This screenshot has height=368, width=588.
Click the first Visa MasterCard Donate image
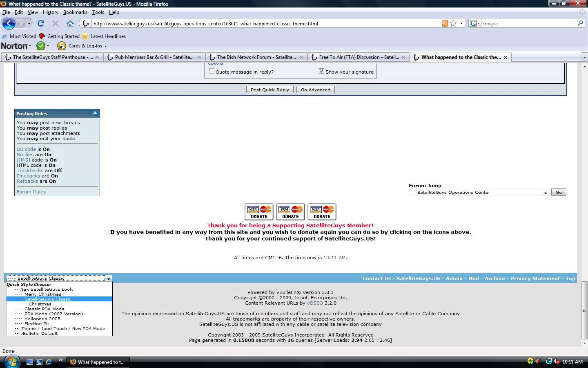(x=259, y=212)
